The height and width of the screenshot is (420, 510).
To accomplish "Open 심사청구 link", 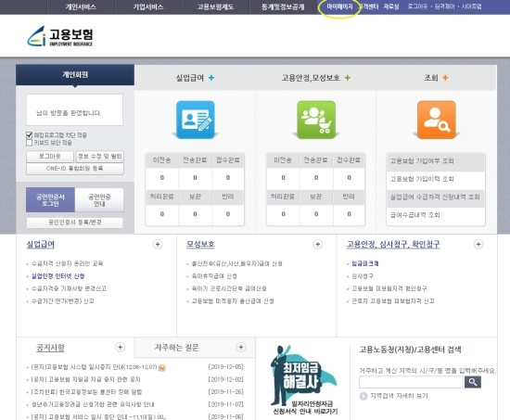I will pos(363,276).
